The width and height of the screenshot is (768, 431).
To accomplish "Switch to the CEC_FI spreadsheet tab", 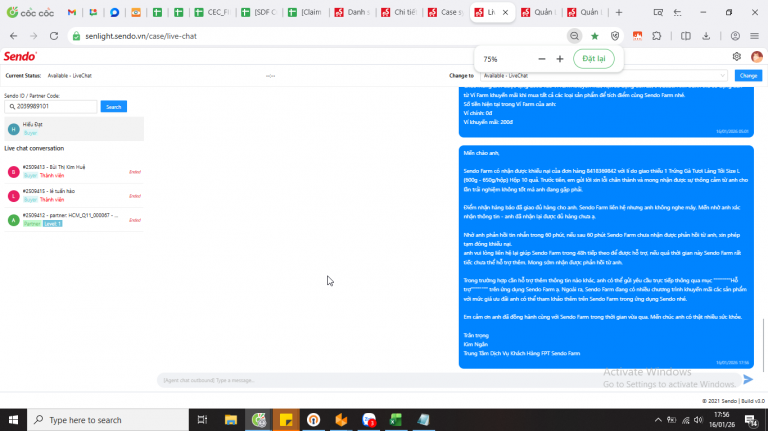I will (x=213, y=12).
